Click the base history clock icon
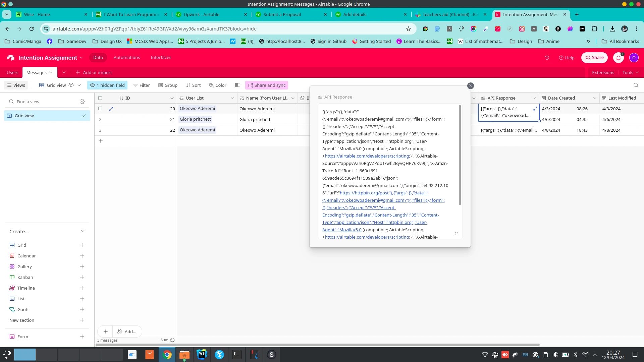The height and width of the screenshot is (362, 644). coord(547,58)
